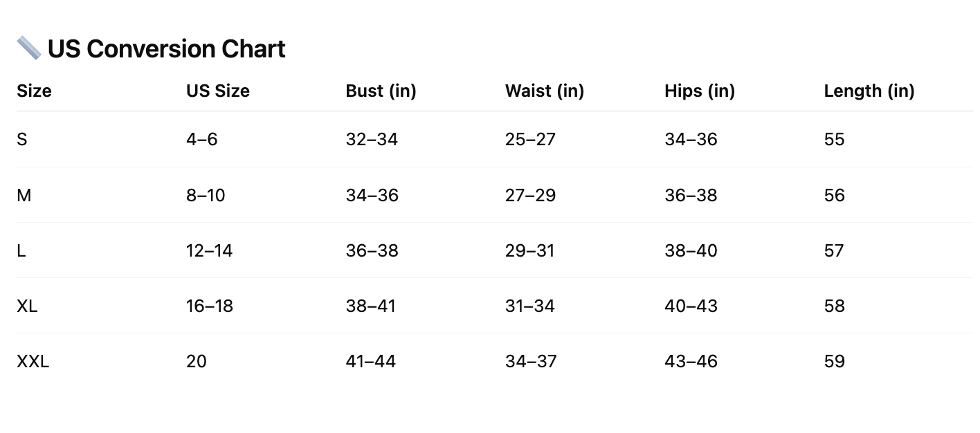Screen dimensions: 980x433
Task: Select the XXL size row label
Action: 33,361
